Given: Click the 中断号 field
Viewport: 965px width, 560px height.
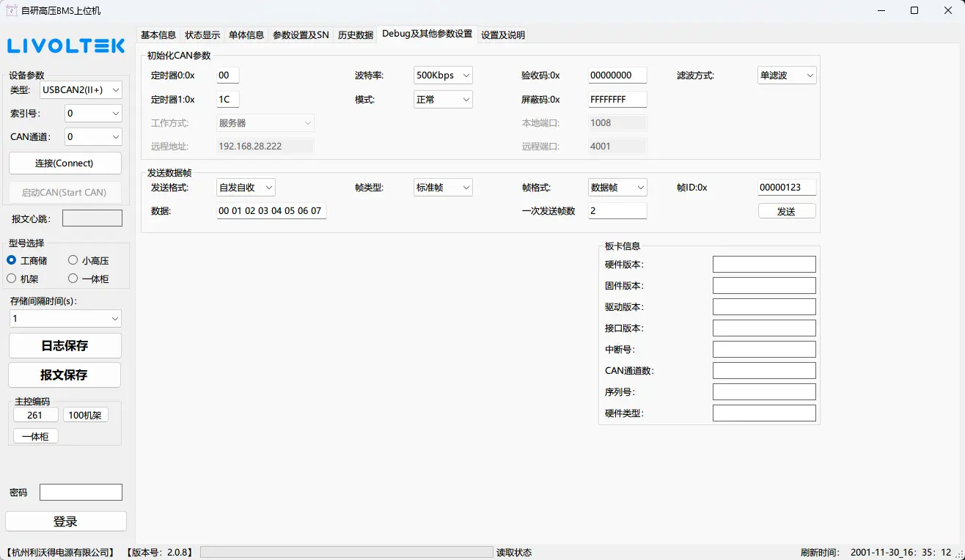Looking at the screenshot, I should click(764, 350).
